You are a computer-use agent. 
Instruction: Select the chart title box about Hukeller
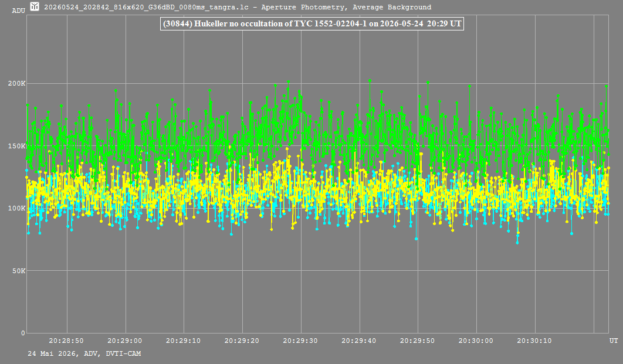(x=312, y=23)
